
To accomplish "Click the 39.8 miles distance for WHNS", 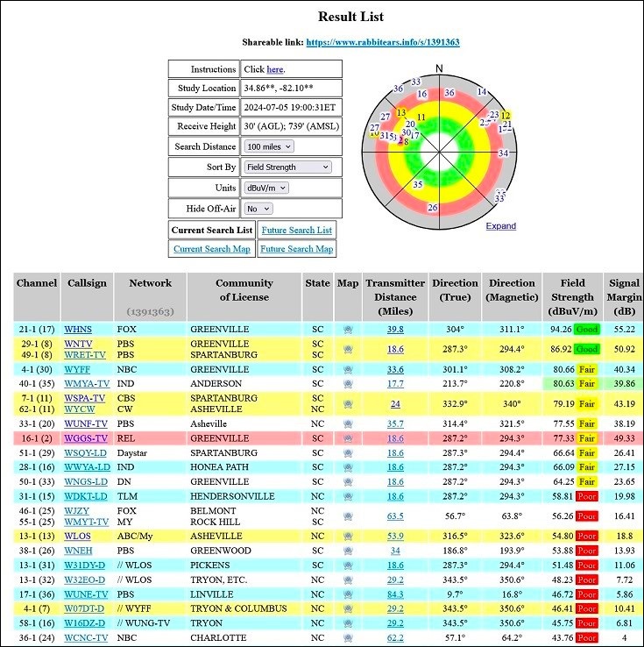I will (395, 330).
